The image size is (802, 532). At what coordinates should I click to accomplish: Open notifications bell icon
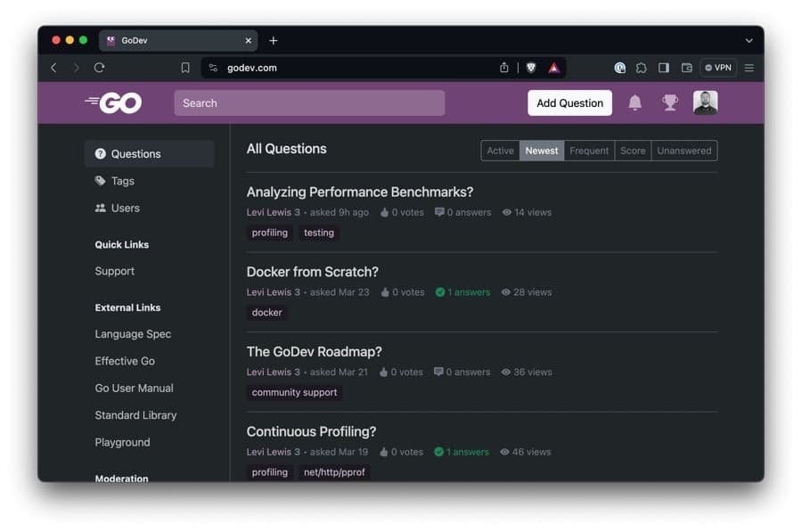634,102
